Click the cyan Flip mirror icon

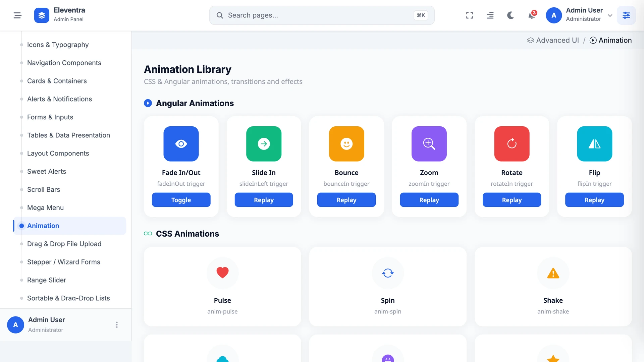(x=594, y=144)
